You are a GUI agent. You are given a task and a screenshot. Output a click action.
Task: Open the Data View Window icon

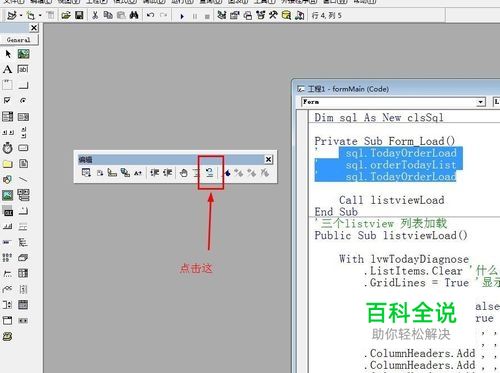tap(286, 15)
